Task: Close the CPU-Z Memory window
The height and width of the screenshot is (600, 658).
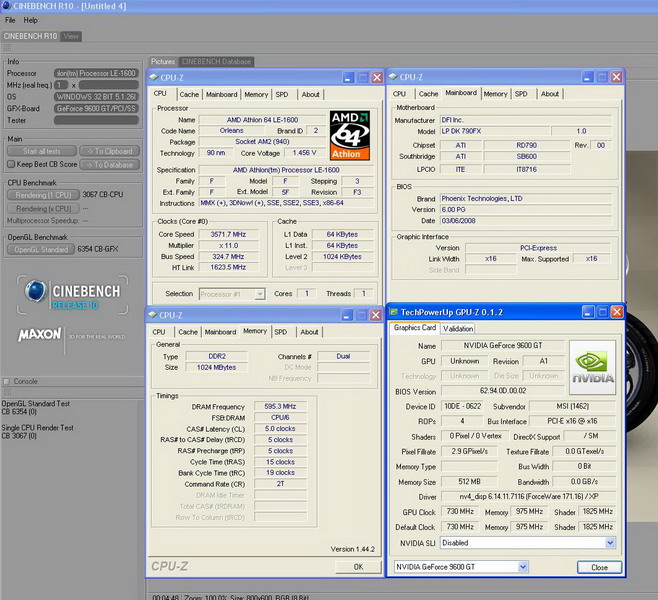Action: click(x=376, y=315)
